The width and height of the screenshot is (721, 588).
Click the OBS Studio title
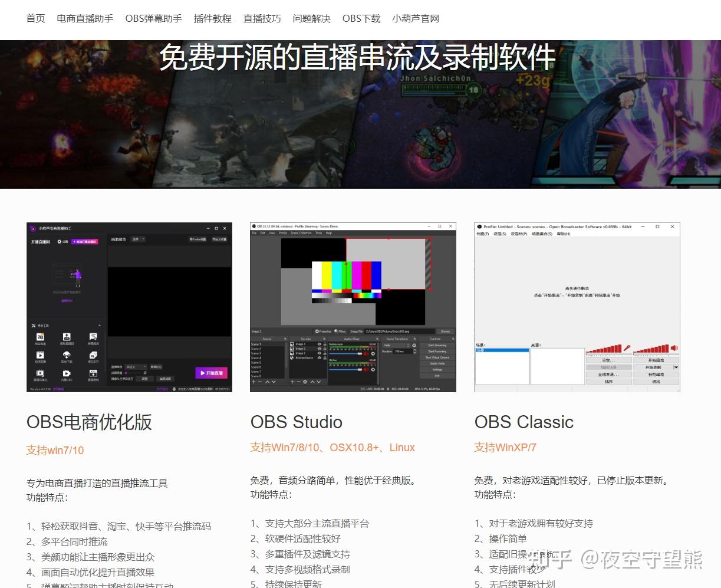(296, 422)
